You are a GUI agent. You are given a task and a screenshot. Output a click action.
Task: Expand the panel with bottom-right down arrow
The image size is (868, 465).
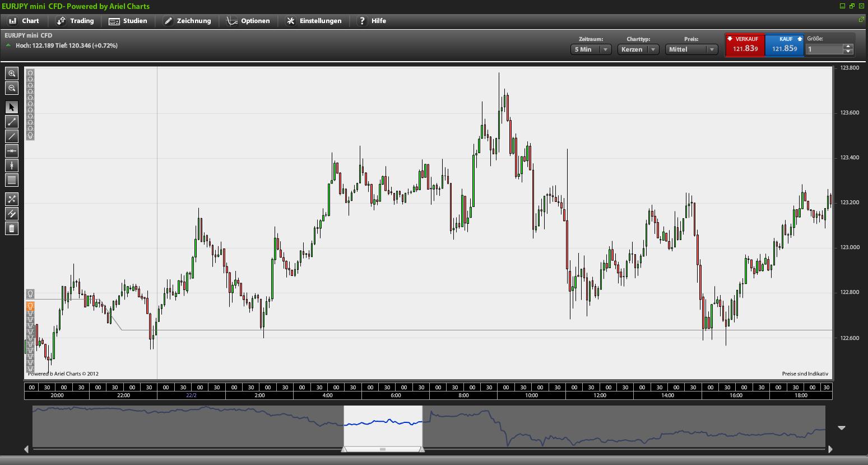[x=841, y=428]
